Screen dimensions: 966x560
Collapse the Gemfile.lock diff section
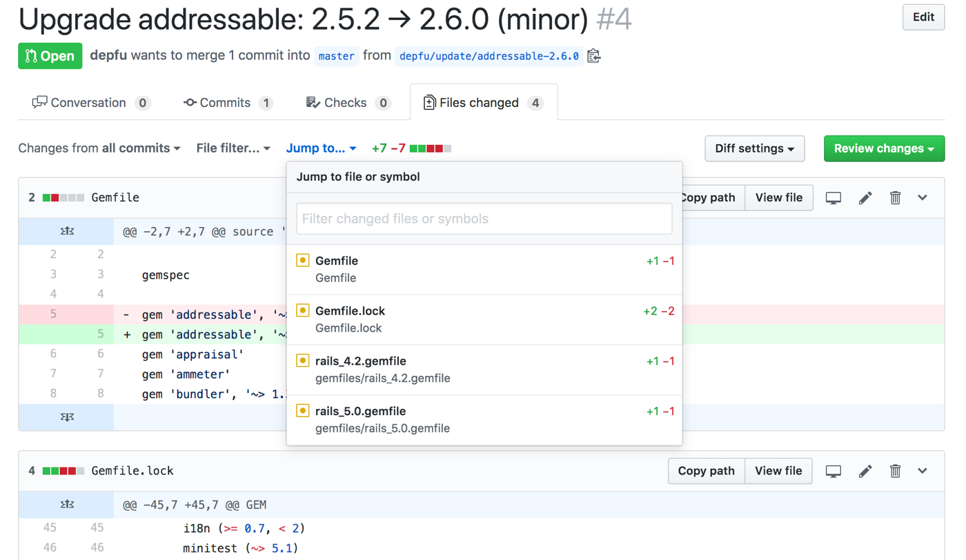pos(923,471)
